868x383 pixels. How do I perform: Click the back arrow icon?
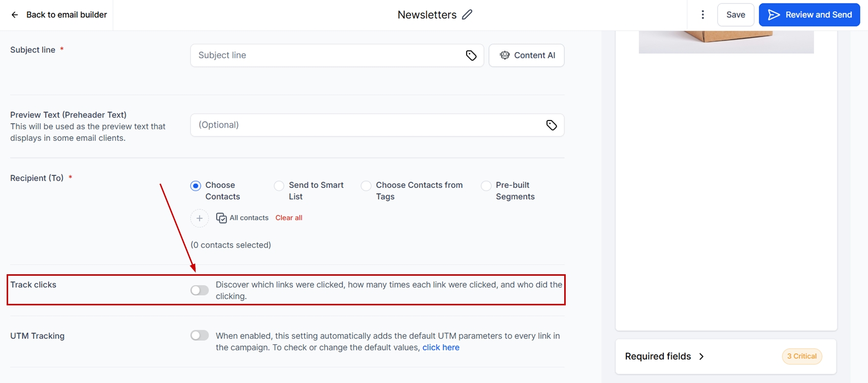tap(15, 15)
